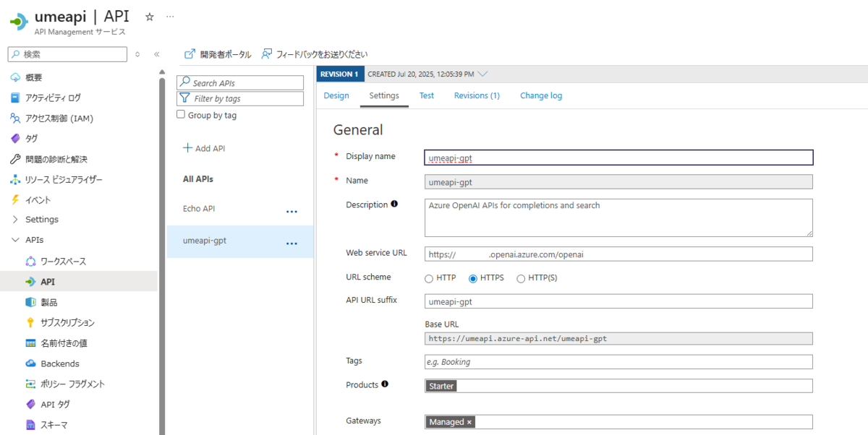Click the イベント lightning icon
Viewport: 868px width, 435px height.
pyautogui.click(x=15, y=199)
